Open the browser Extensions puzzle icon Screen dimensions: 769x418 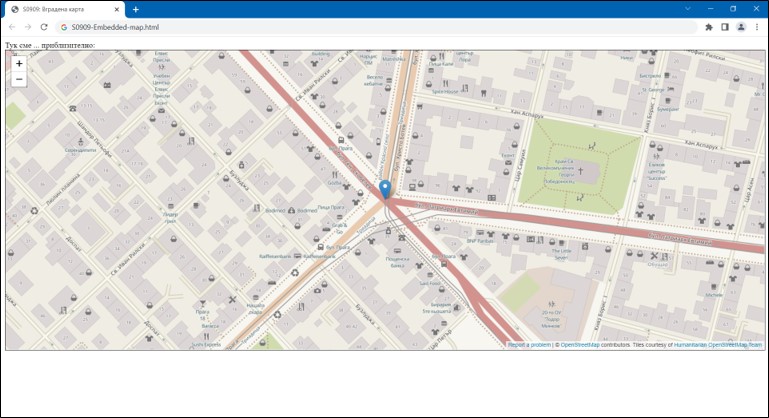coord(709,27)
